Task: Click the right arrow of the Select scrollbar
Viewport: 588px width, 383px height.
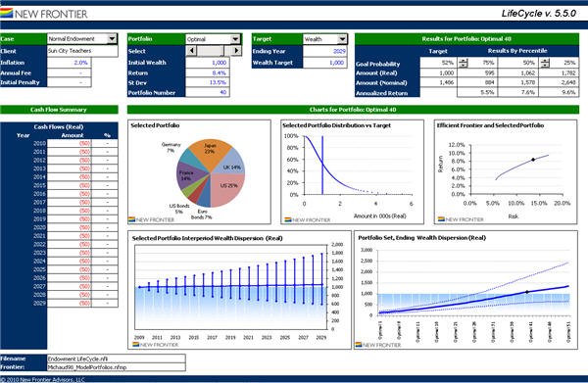Action: tap(236, 51)
